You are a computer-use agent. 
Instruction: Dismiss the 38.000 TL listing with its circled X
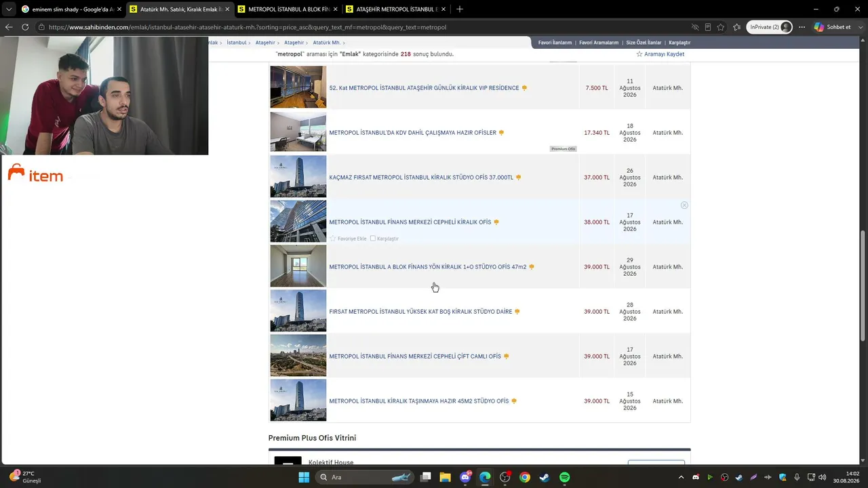684,205
